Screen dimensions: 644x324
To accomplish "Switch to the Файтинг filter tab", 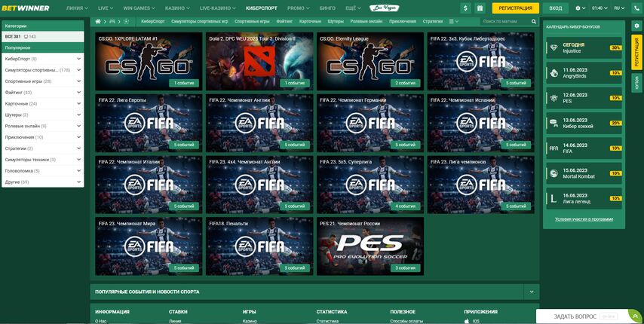I will [x=284, y=21].
